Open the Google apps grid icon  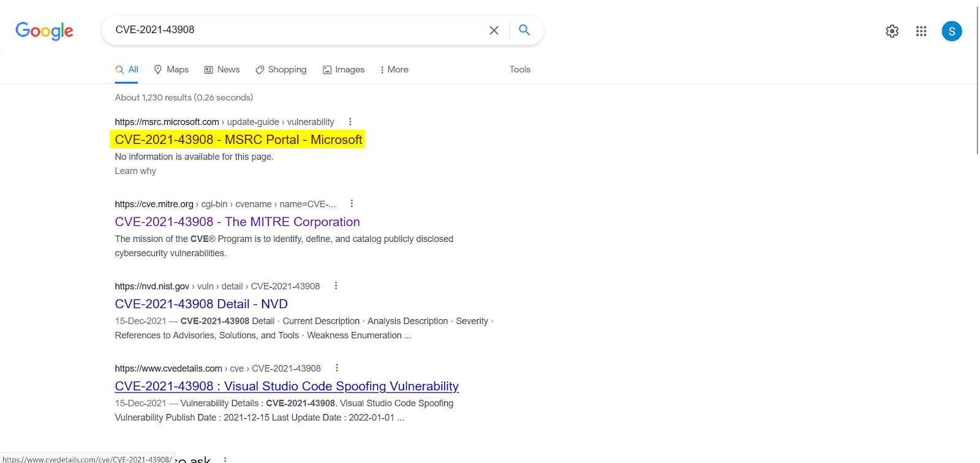point(921,31)
